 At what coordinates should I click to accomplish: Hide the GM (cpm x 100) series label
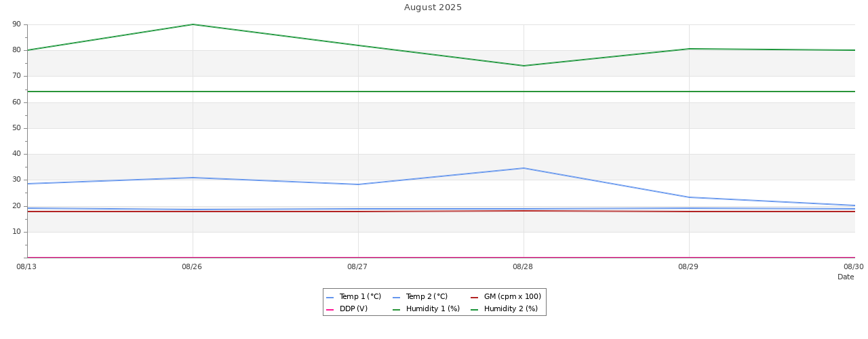tap(512, 297)
